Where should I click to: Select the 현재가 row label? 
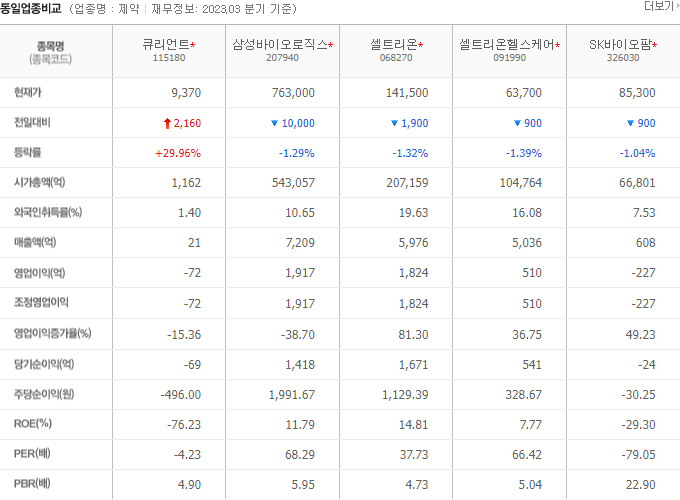[x=28, y=92]
